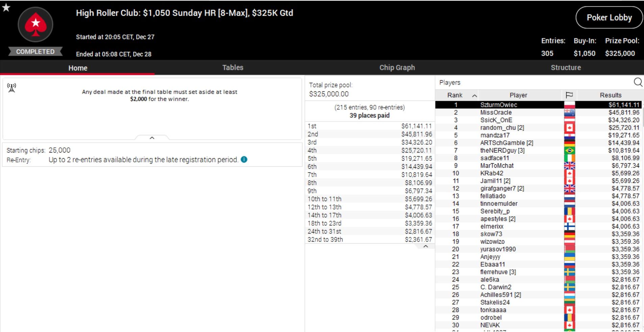Viewport: 644px width, 332px height.
Task: Sort players by country flag column
Action: [569, 95]
